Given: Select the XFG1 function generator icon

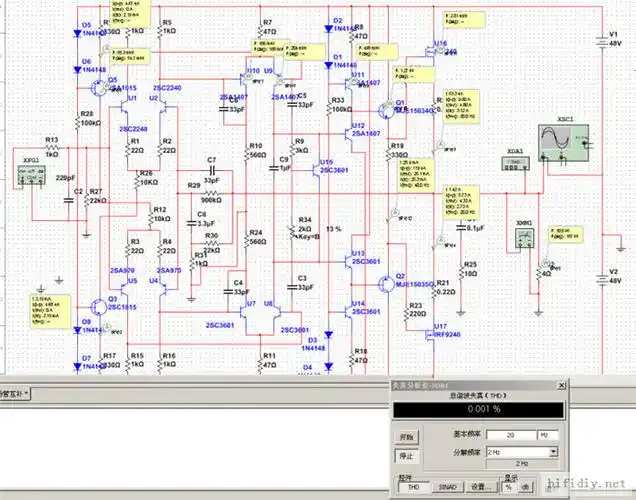Looking at the screenshot, I should pos(31,176).
